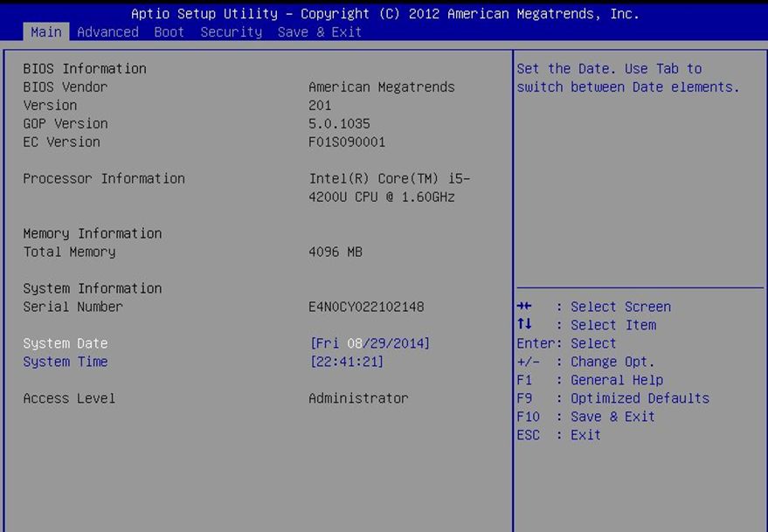
Task: Click the serial number E4N0CY022102148
Action: coord(366,307)
